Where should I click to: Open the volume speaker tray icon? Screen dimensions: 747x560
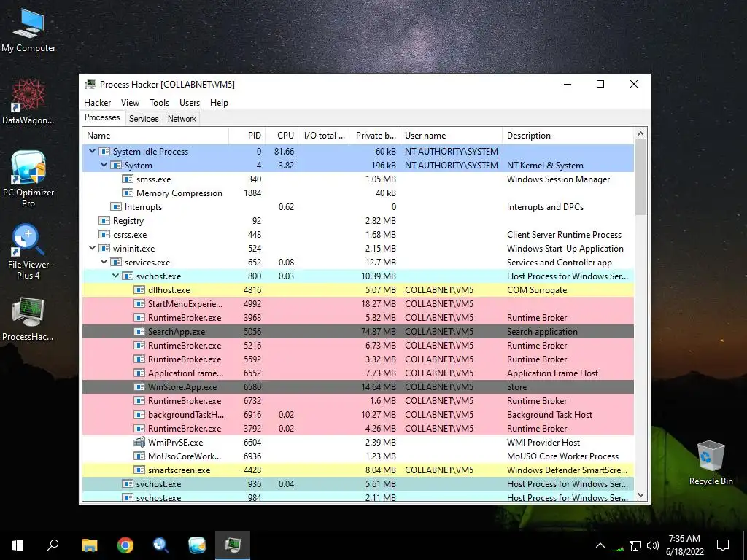point(653,545)
